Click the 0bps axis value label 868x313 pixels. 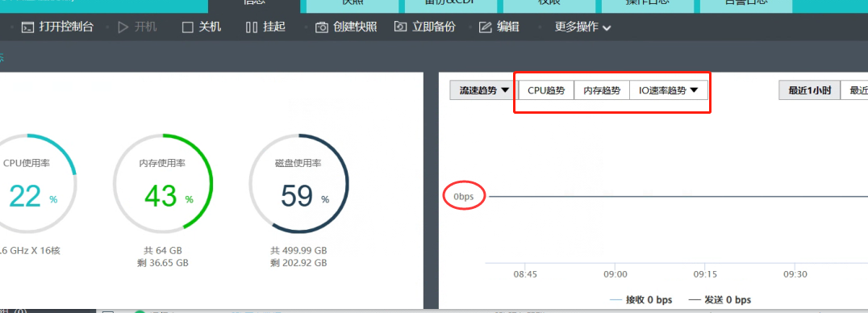point(464,197)
